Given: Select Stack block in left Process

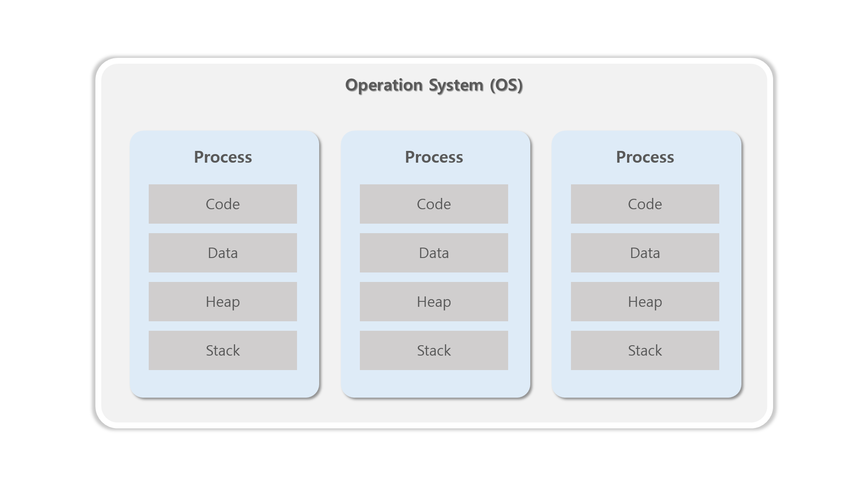Looking at the screenshot, I should coord(223,350).
